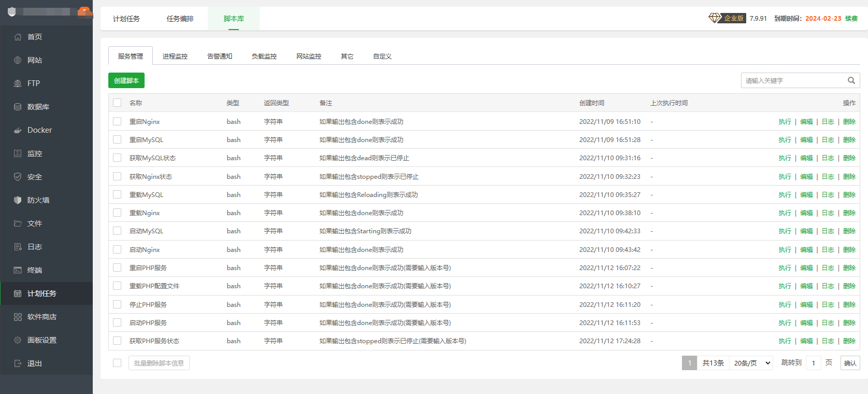Viewport: 868px width, 394px height.
Task: Click the 退出 logout icon
Action: click(x=18, y=363)
